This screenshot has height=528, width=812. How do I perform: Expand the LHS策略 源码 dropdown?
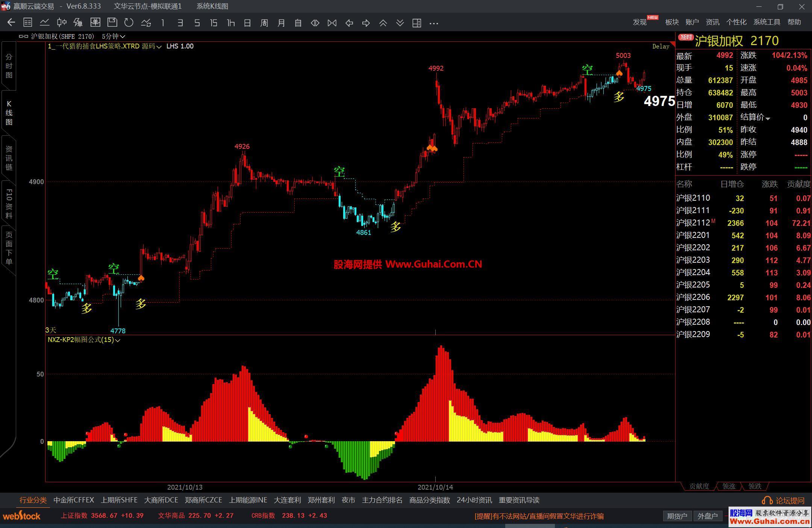[159, 47]
